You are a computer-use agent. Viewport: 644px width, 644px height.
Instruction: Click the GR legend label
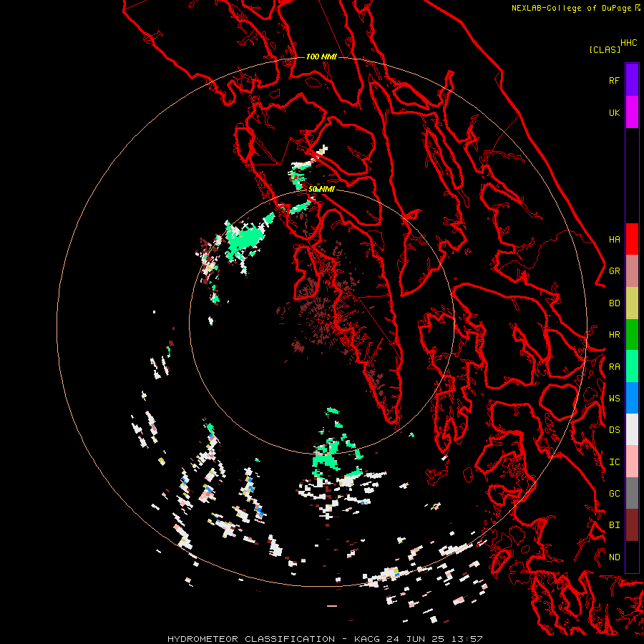[614, 271]
